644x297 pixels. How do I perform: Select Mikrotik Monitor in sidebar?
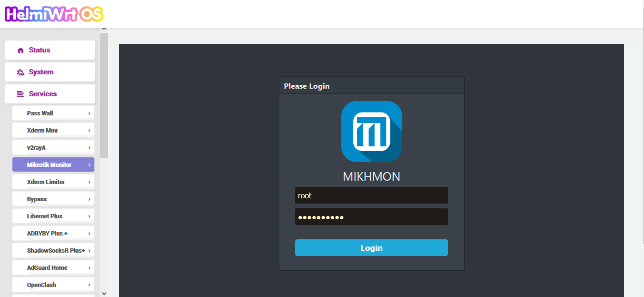[x=53, y=164]
